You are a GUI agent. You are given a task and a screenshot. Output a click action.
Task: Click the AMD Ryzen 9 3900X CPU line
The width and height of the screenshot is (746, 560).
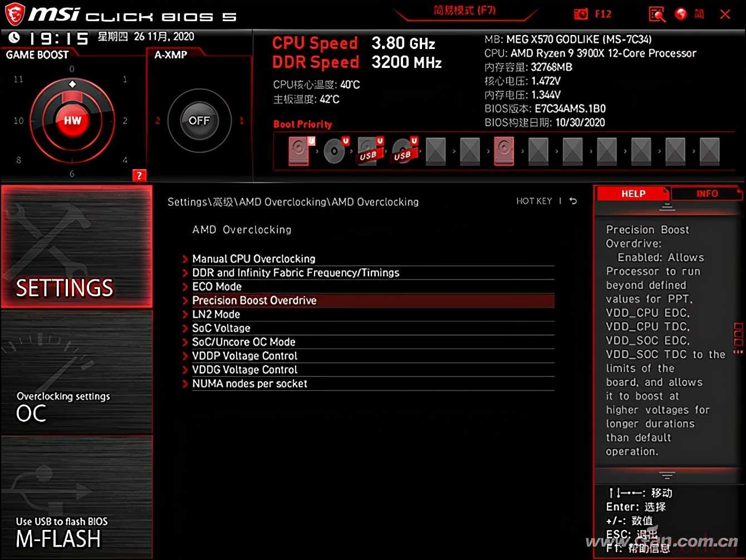coord(590,53)
